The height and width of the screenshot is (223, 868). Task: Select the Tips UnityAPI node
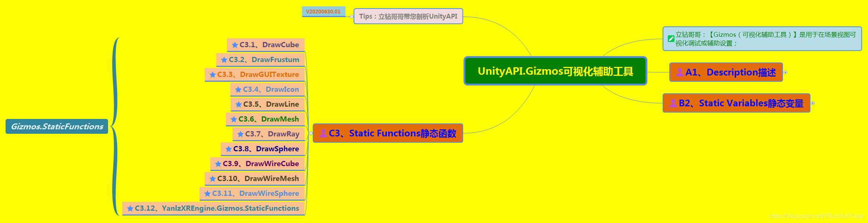[408, 16]
